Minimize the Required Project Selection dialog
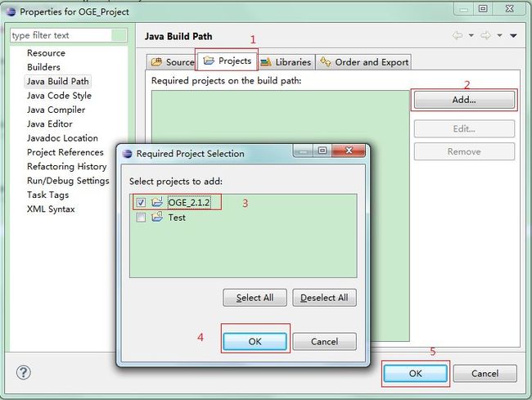Viewport: 532px width, 400px height. 303,151
